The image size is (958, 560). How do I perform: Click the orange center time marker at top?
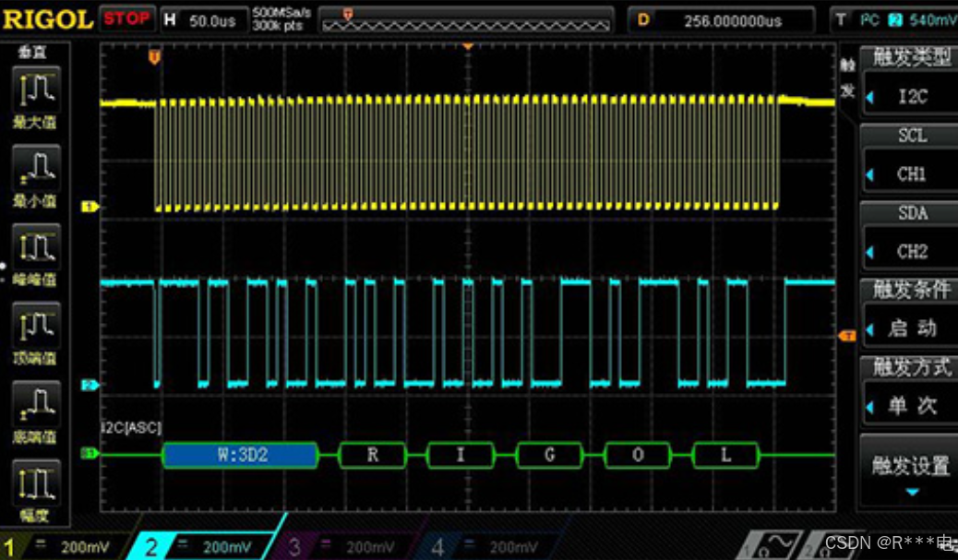pos(468,46)
